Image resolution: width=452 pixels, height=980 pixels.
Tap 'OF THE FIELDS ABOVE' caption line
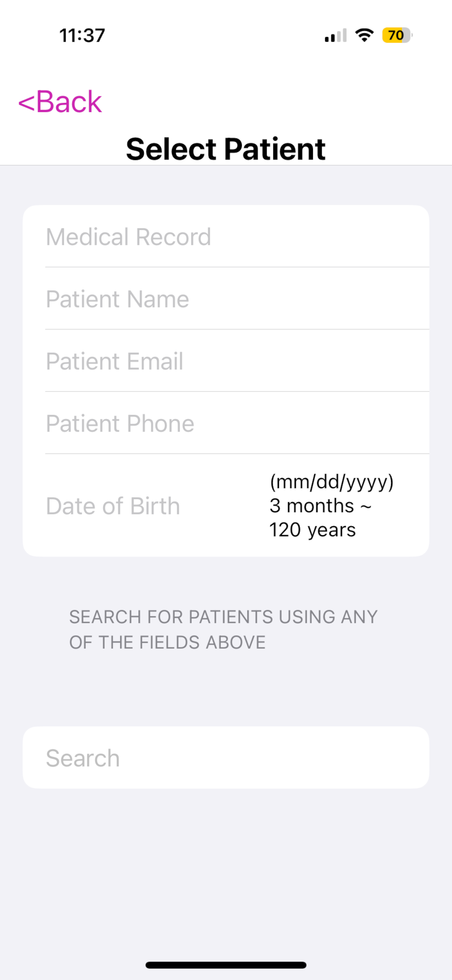click(x=167, y=642)
